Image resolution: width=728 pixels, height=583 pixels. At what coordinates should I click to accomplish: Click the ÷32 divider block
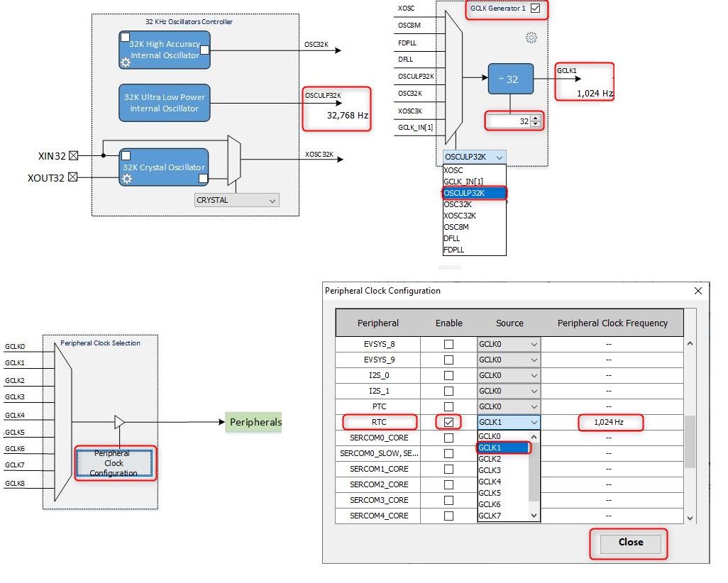pos(510,79)
